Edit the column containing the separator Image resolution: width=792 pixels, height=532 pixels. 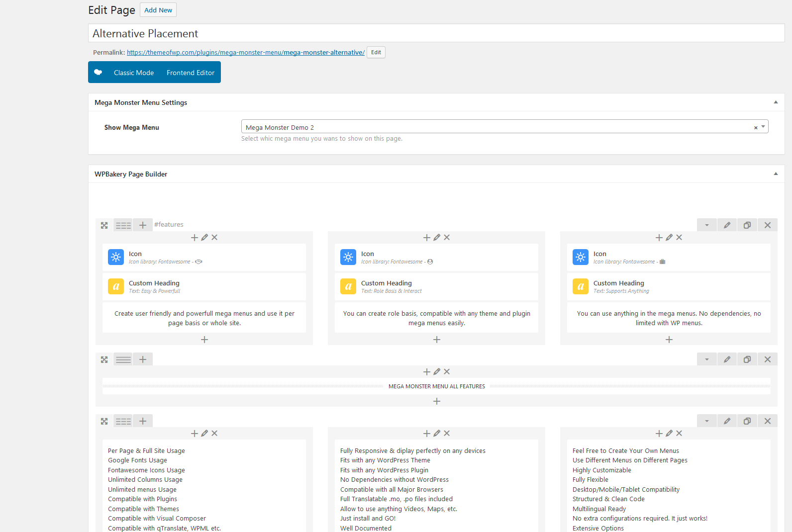pos(437,372)
